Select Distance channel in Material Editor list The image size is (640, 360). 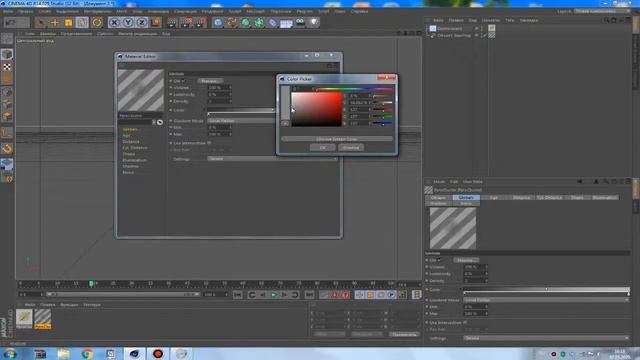pyautogui.click(x=131, y=142)
